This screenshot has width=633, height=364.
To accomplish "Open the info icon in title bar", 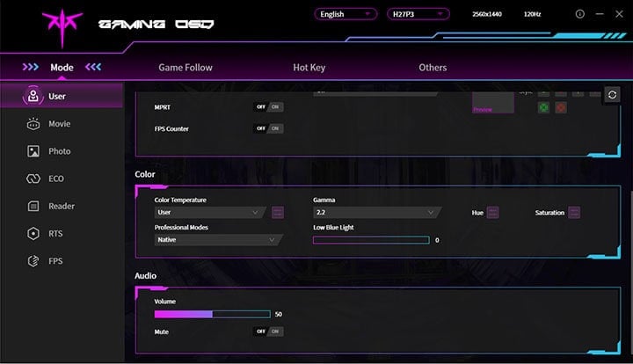I will tap(579, 15).
